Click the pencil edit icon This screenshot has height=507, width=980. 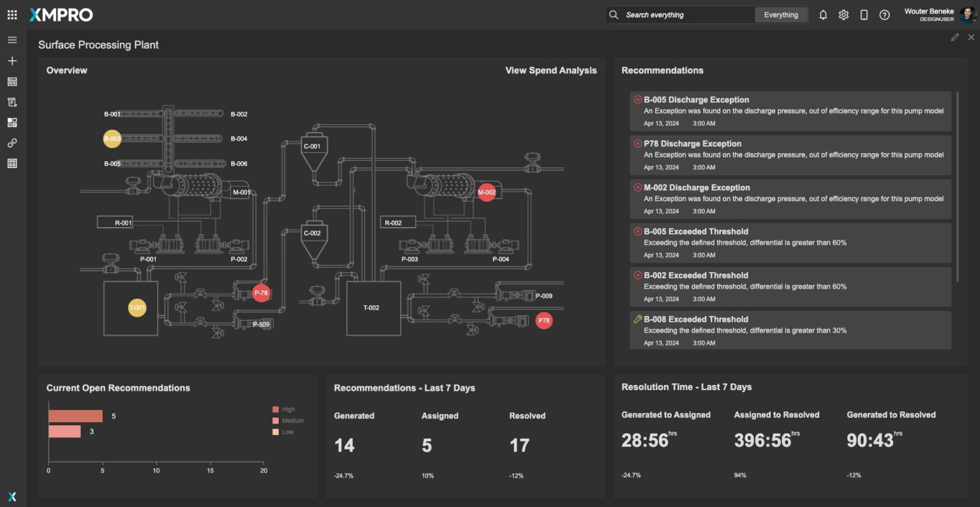954,38
